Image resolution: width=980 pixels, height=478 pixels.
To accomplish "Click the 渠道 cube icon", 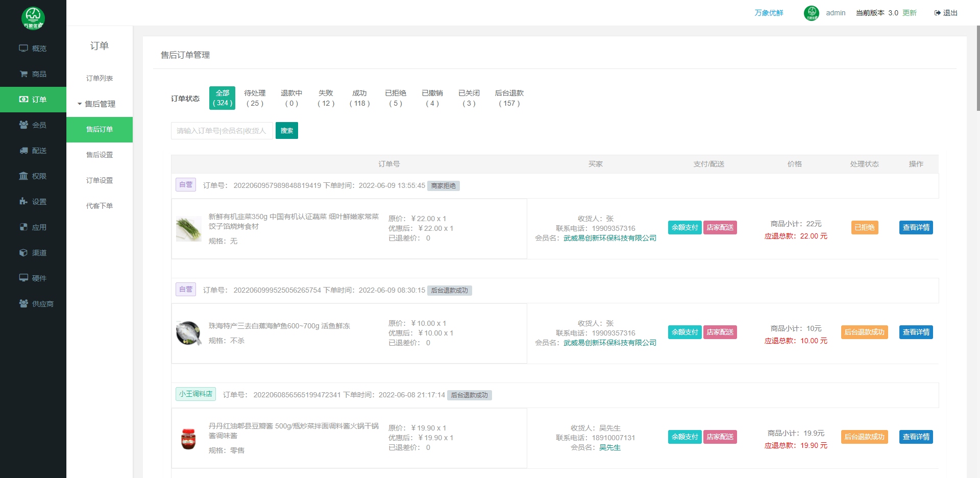I will coord(23,253).
